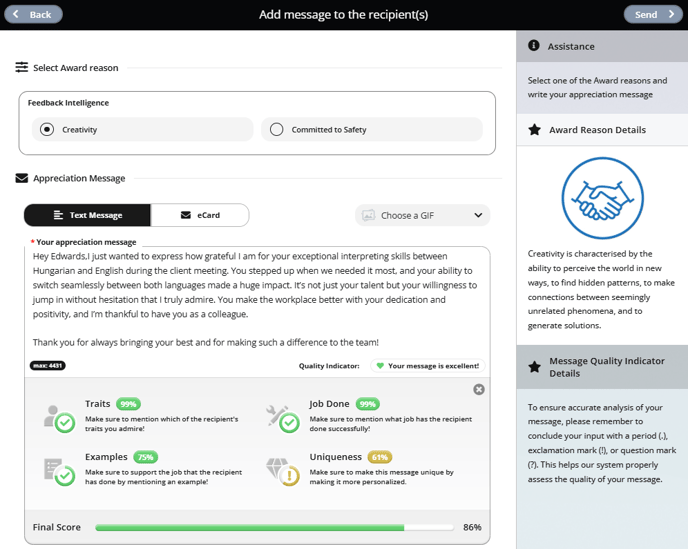Viewport: 688px width, 549px height.
Task: Click the 86% final score value
Action: point(472,527)
